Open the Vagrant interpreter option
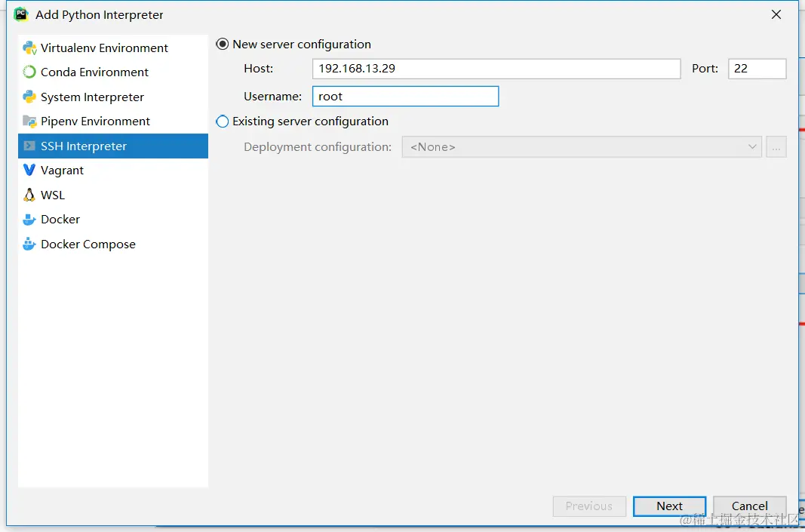The image size is (805, 532). tap(113, 170)
